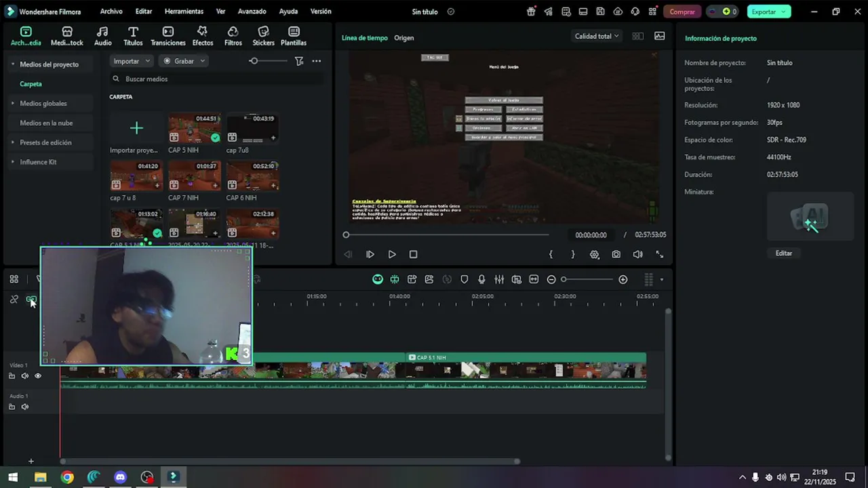The image size is (868, 488).
Task: Click Editar under the thumbnail
Action: 783,253
